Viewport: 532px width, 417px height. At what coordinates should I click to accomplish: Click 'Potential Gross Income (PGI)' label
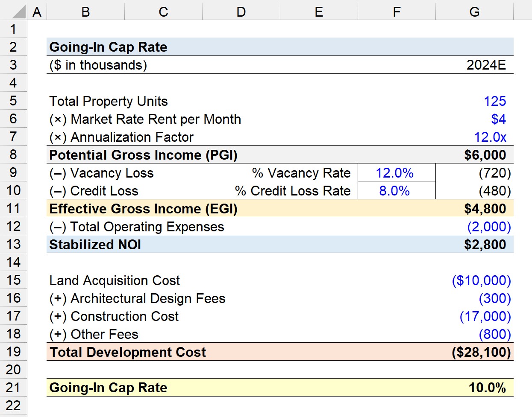click(x=144, y=155)
